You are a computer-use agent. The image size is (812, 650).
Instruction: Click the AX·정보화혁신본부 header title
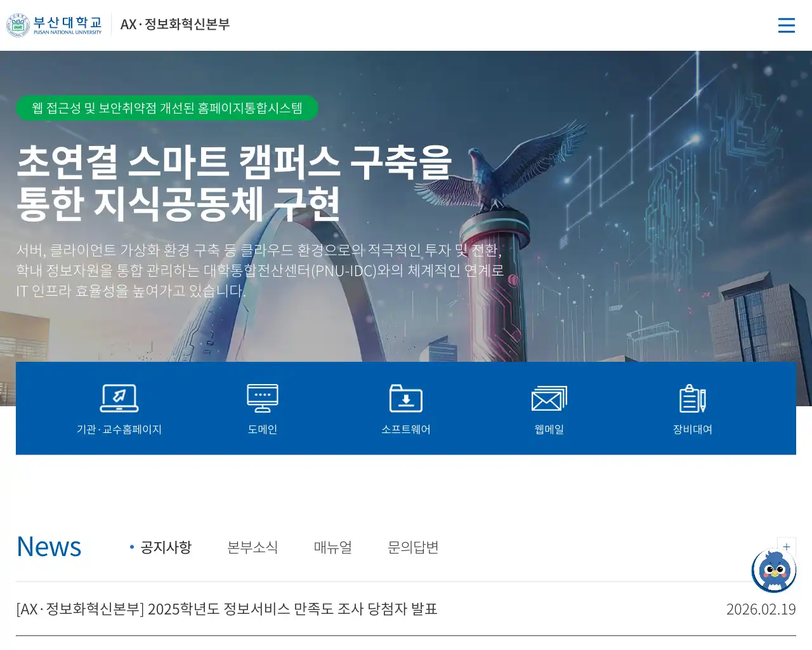pos(175,25)
